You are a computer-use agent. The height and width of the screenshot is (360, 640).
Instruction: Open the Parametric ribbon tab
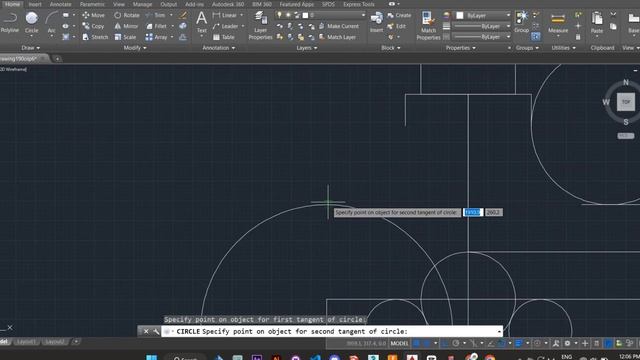click(92, 4)
